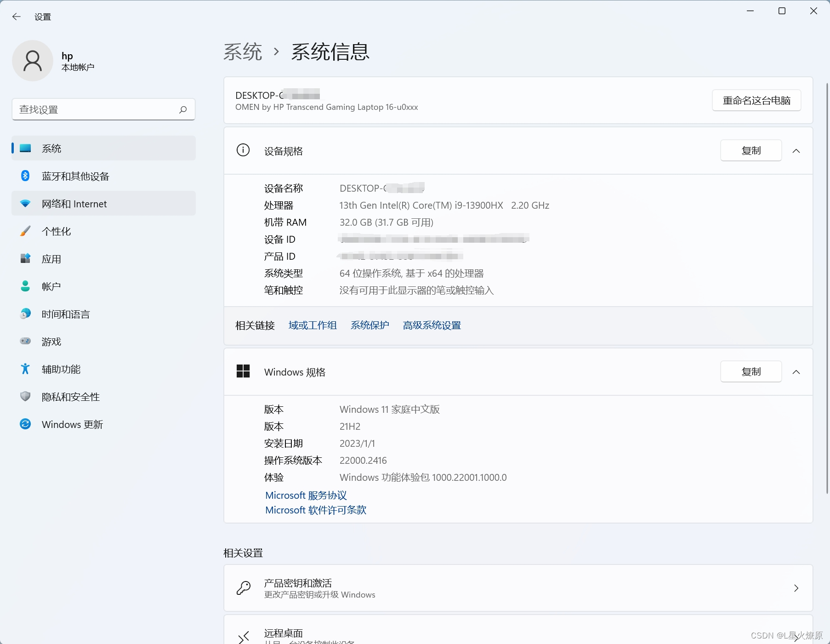Click the System monitor icon in sidebar
The image size is (830, 644).
coord(25,148)
